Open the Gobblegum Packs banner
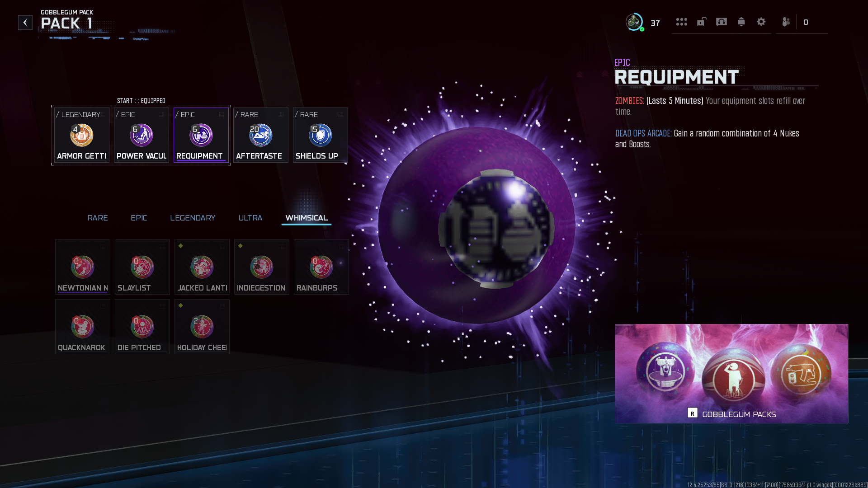 [731, 373]
